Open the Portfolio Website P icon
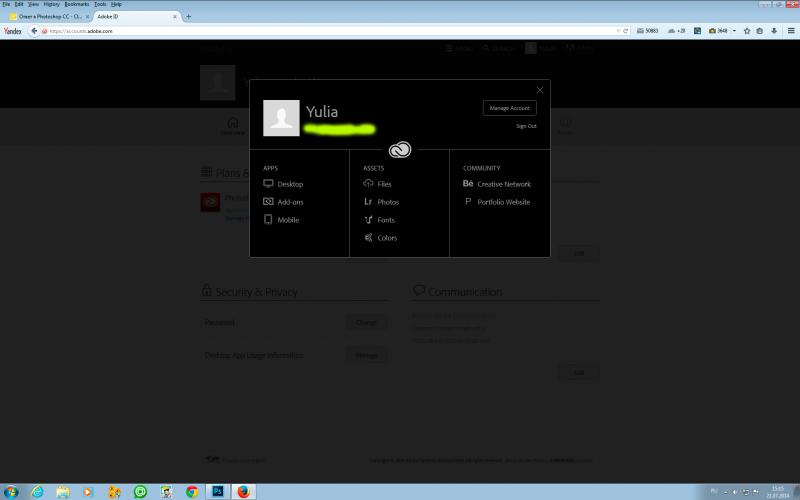The width and height of the screenshot is (800, 500). (468, 202)
